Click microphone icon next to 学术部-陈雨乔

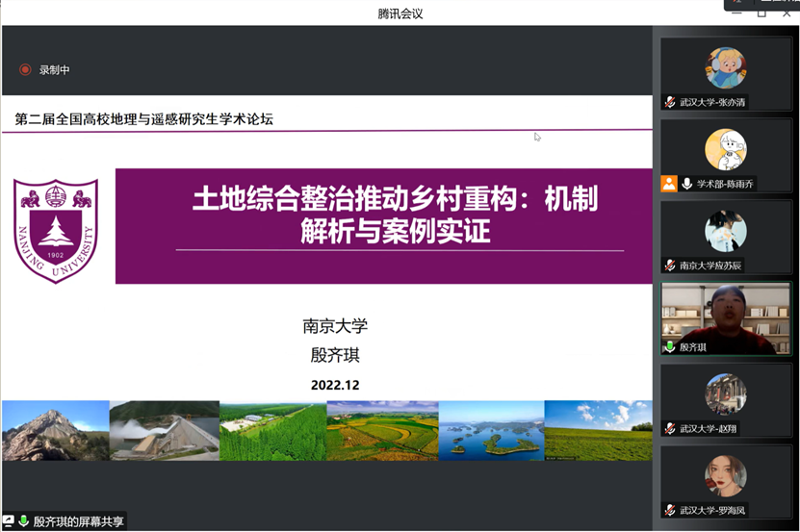(687, 184)
